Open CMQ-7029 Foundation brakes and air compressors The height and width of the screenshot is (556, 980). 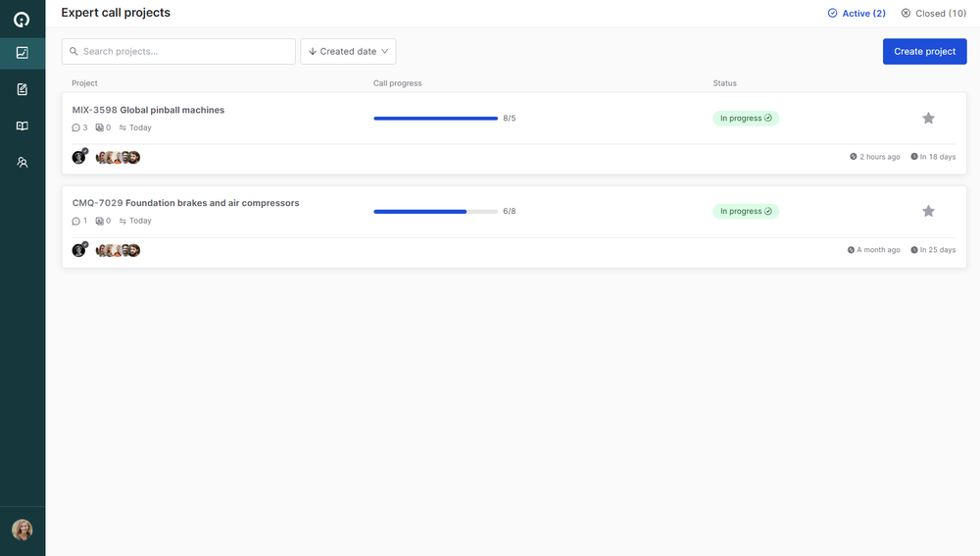(x=185, y=203)
